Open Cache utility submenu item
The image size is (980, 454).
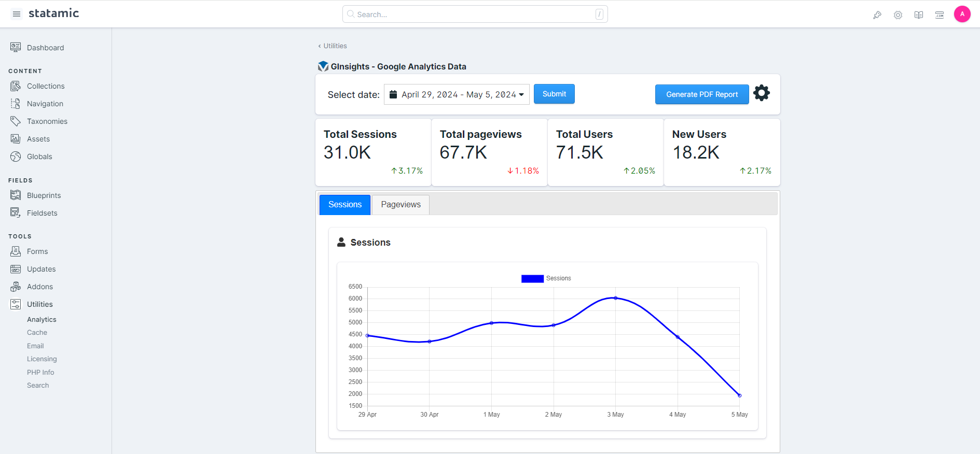click(37, 333)
